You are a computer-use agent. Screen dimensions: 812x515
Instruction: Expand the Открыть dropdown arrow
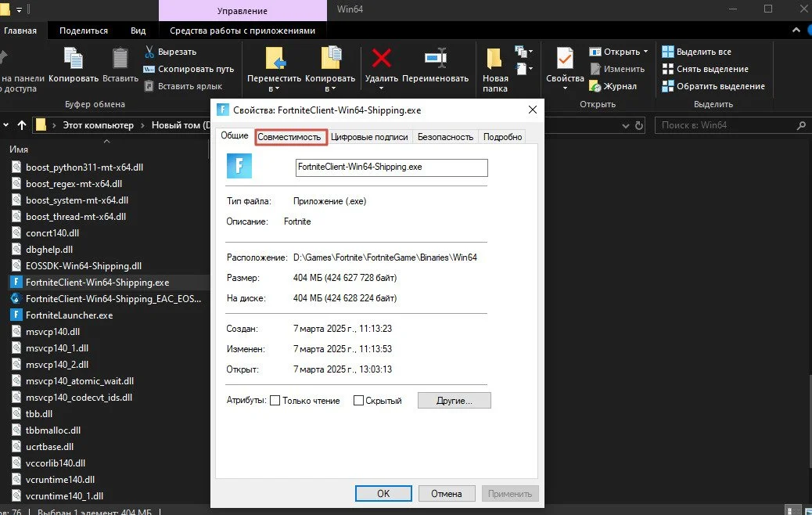[x=645, y=52]
